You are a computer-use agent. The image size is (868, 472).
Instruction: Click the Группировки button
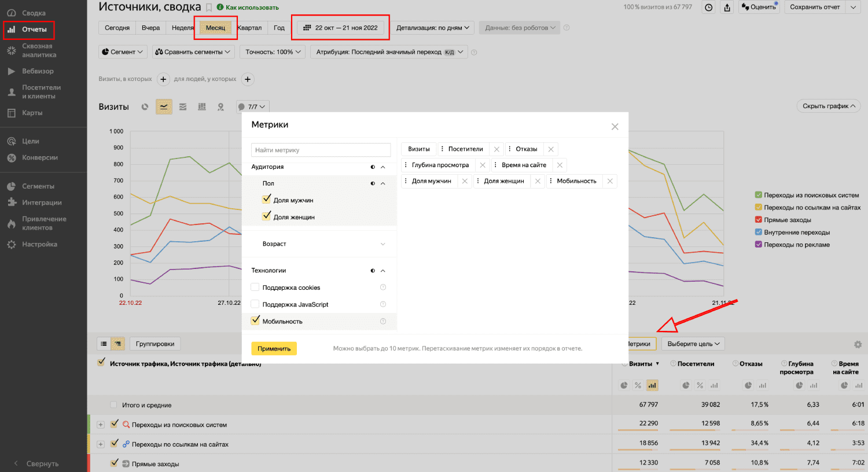click(155, 344)
